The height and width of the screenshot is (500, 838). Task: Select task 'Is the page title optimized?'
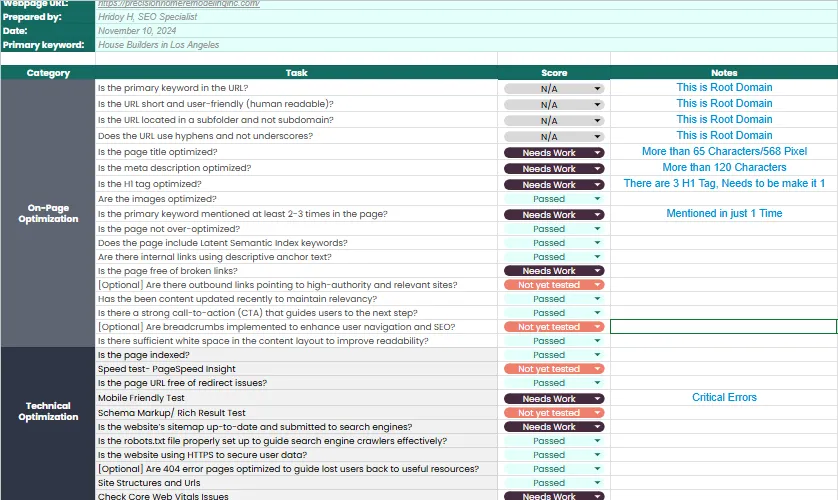tap(297, 152)
